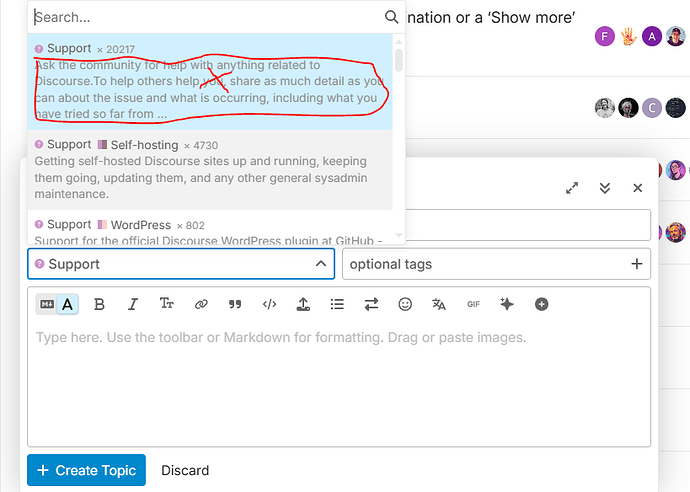
Task: Select Support Self-hosting category
Action: pyautogui.click(x=210, y=169)
